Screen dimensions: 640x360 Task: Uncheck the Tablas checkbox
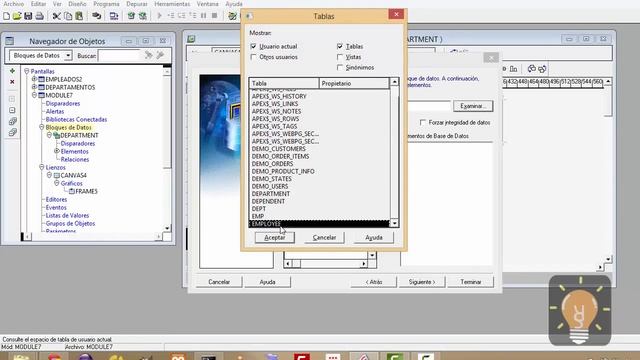(340, 46)
